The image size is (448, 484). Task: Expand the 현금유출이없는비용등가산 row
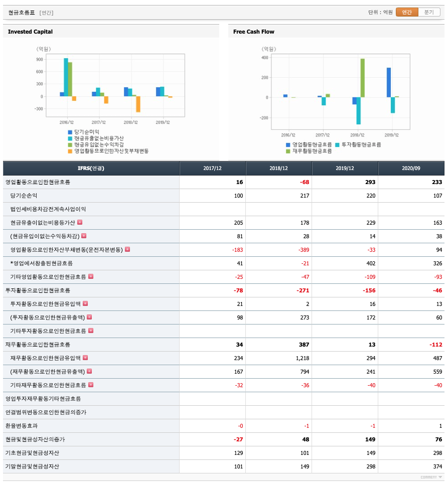[80, 222]
